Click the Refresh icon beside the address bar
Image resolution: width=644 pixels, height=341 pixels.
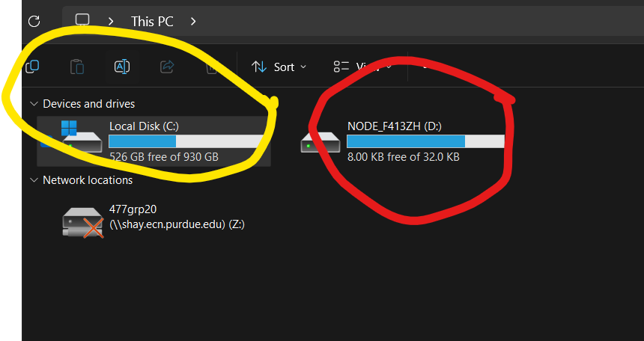pyautogui.click(x=34, y=21)
